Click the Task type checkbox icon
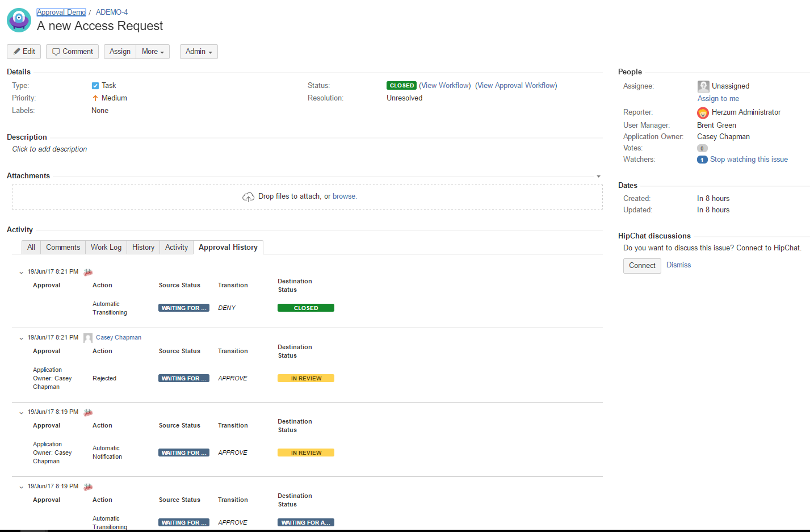The height and width of the screenshot is (532, 810). coord(95,86)
